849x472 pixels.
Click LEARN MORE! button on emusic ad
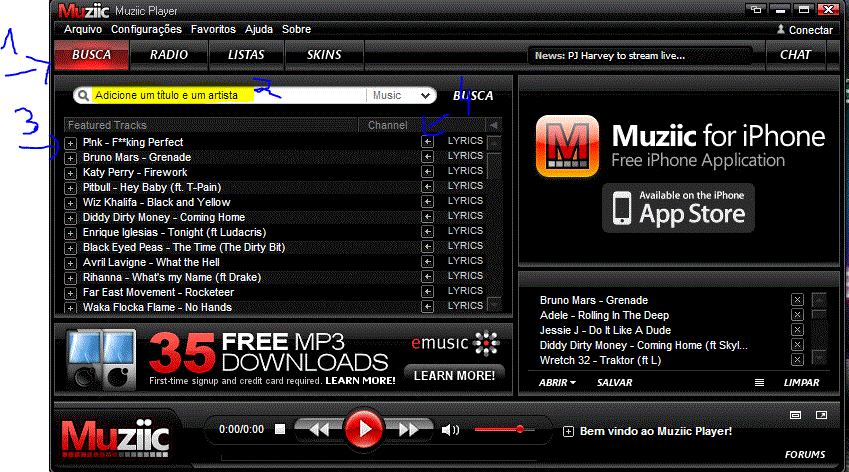(x=454, y=376)
